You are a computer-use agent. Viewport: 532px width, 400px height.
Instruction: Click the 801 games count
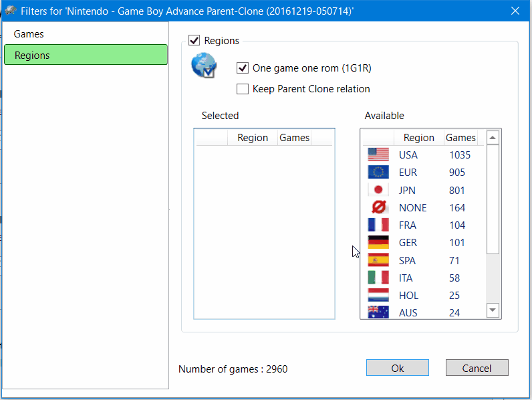[456, 190]
